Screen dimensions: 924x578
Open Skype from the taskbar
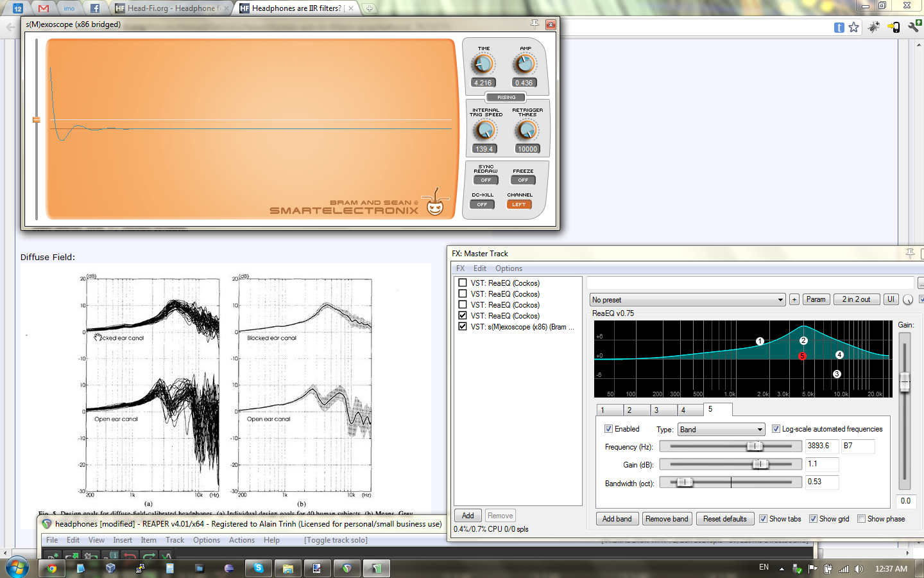pos(259,568)
